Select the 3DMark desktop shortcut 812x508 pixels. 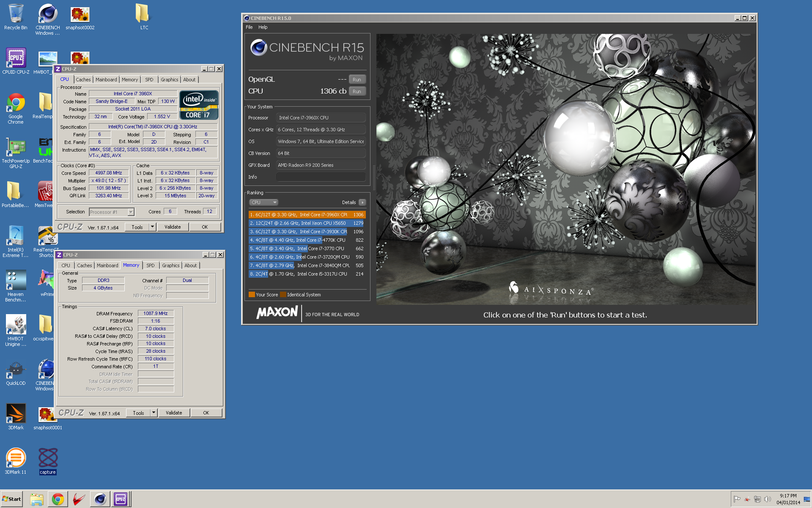(x=16, y=417)
